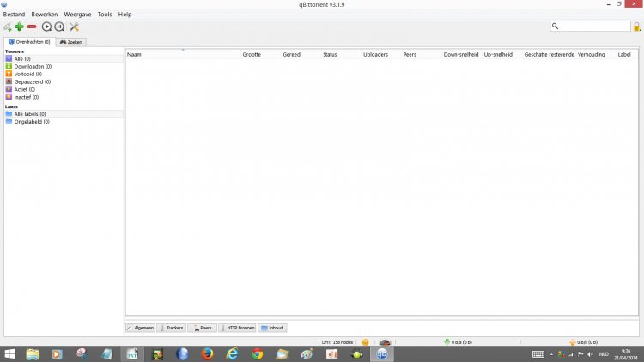Viewport: 644px width, 362px height.
Task: Open the Bestand menu
Action: [x=14, y=15]
